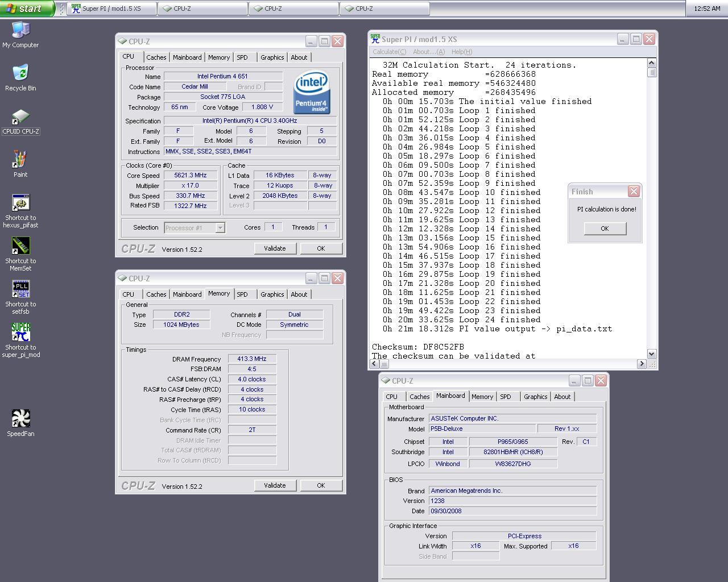Open Graphics tab in CPU window
This screenshot has width=728, height=582.
pos(272,57)
